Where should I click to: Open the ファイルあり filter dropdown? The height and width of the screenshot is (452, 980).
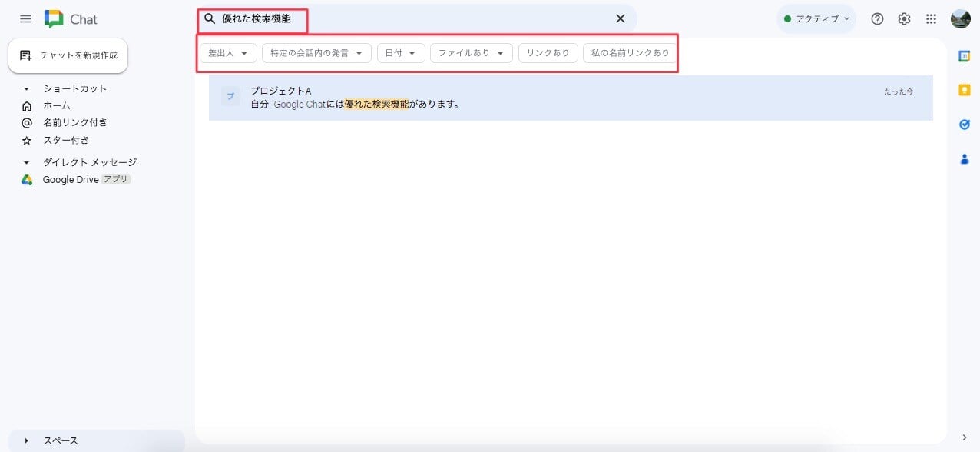click(x=472, y=53)
